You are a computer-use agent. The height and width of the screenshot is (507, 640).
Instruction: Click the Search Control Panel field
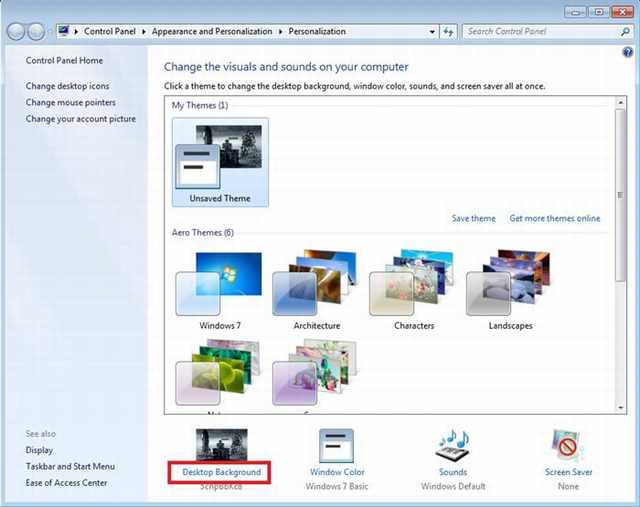pos(540,31)
